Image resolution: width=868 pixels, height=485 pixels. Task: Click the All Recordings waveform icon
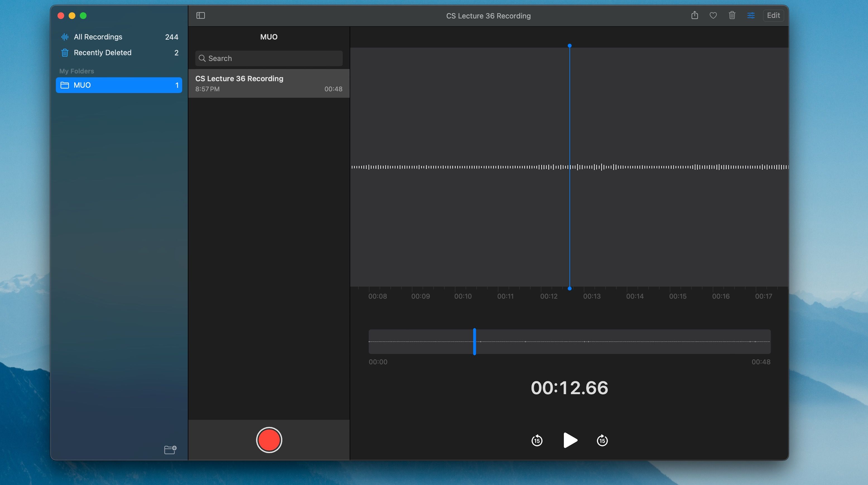(65, 37)
